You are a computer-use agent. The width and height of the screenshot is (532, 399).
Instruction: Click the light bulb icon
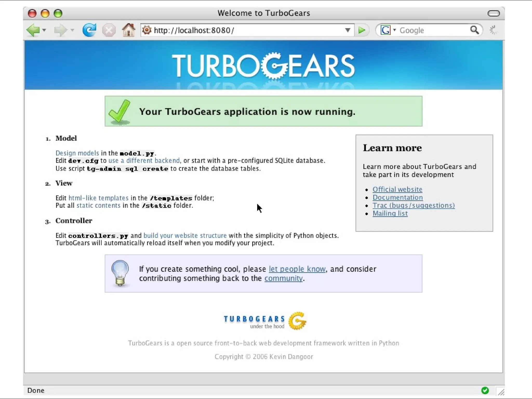pos(120,274)
